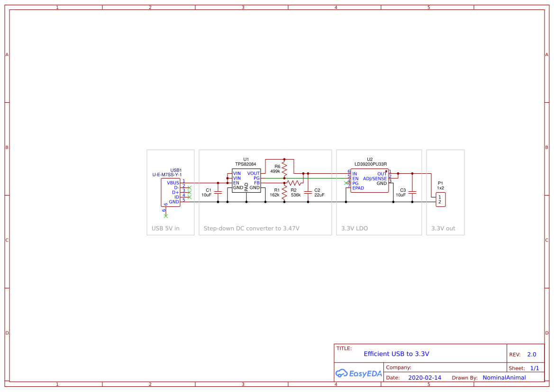
Task: Select the U1 designator label
Action: (246, 160)
